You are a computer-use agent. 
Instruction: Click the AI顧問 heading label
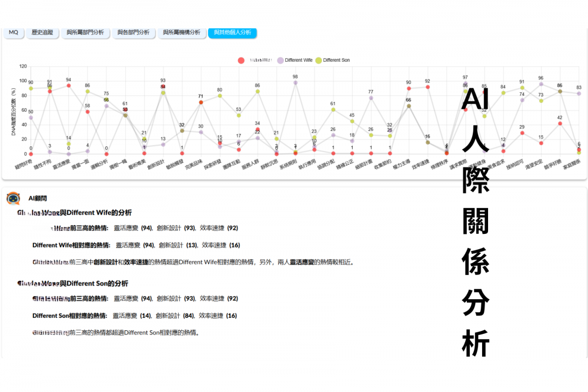(38, 199)
